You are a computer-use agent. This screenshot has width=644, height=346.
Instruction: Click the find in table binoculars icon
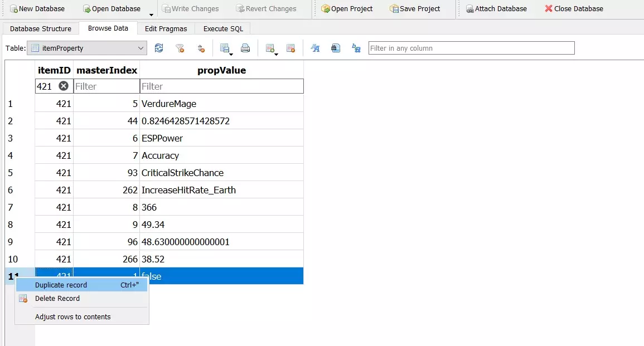coord(336,48)
